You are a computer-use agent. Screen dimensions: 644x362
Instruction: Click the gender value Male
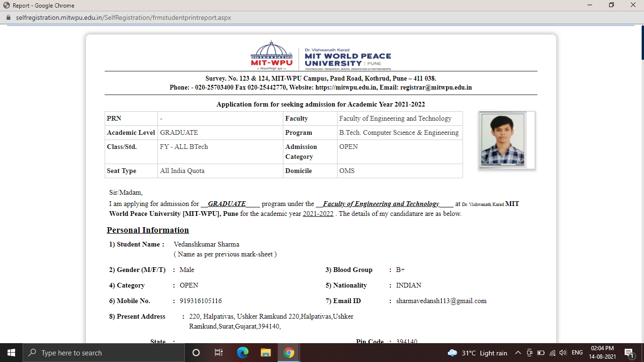[x=187, y=270]
